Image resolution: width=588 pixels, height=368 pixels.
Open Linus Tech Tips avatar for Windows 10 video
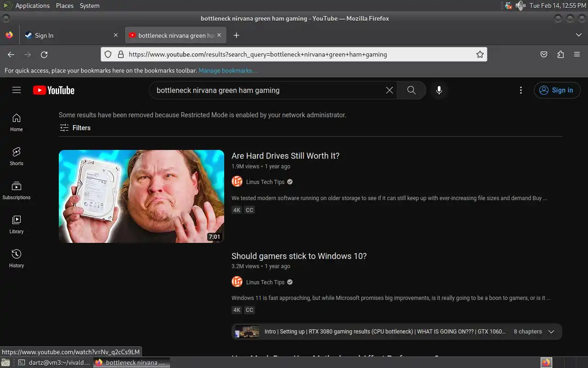[x=237, y=282]
